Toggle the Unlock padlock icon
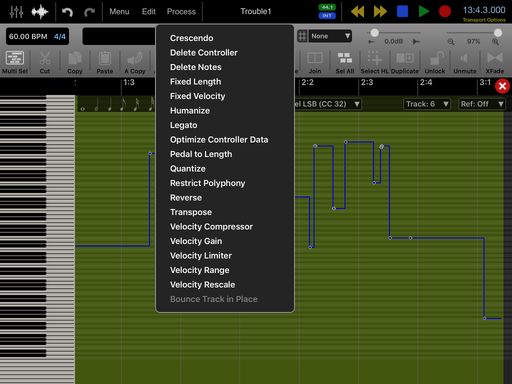The width and height of the screenshot is (512, 384). tap(435, 63)
